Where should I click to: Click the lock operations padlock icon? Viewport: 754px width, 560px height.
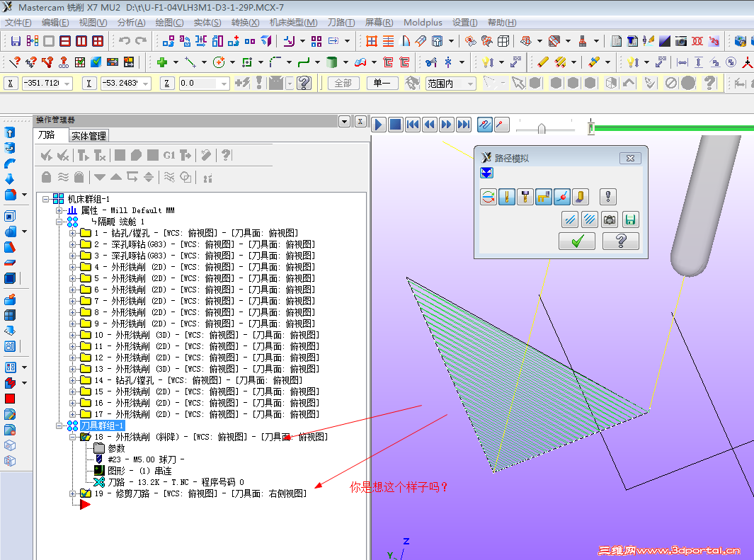click(x=47, y=178)
